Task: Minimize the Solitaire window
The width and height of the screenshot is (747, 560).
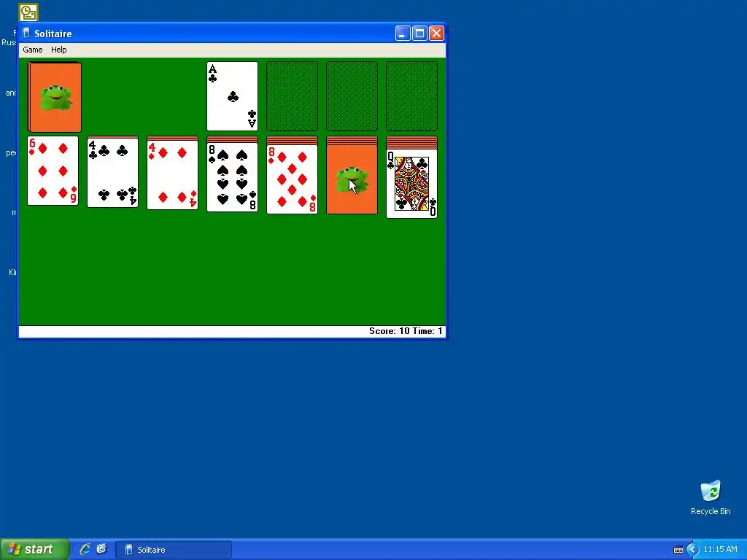Action: coord(403,34)
